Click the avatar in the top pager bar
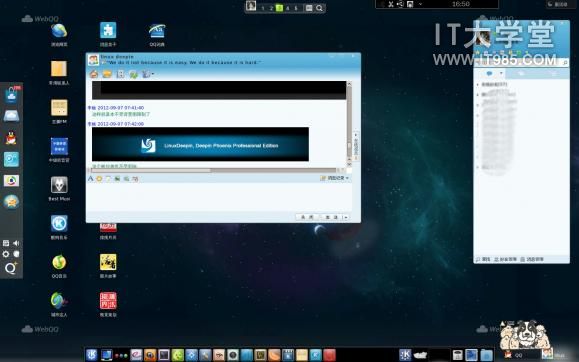579x362 pixels. [x=251, y=6]
